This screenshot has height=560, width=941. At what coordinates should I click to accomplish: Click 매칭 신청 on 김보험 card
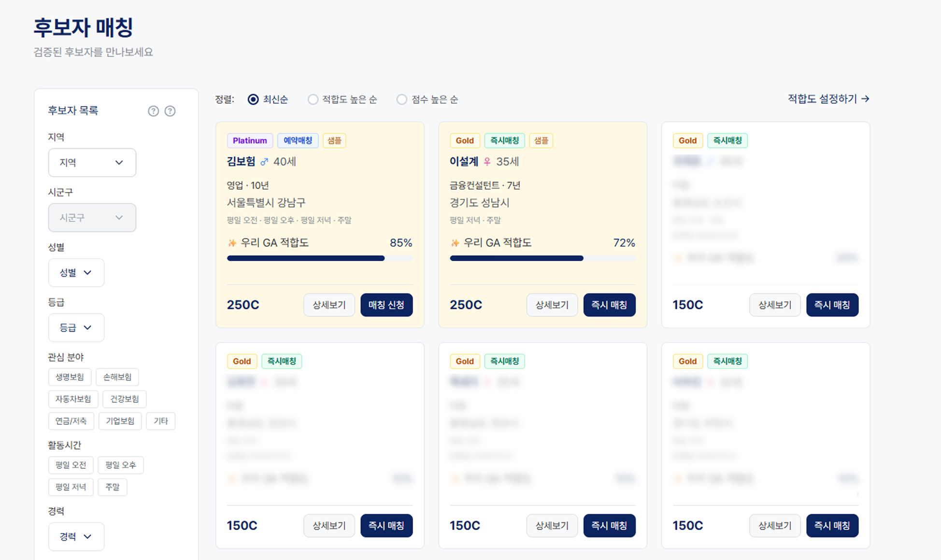386,305
